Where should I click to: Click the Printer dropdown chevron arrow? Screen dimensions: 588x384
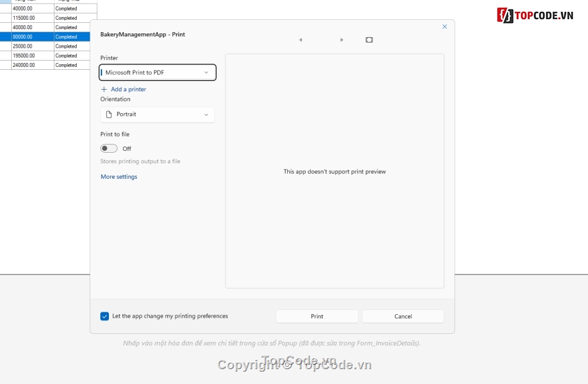206,72
